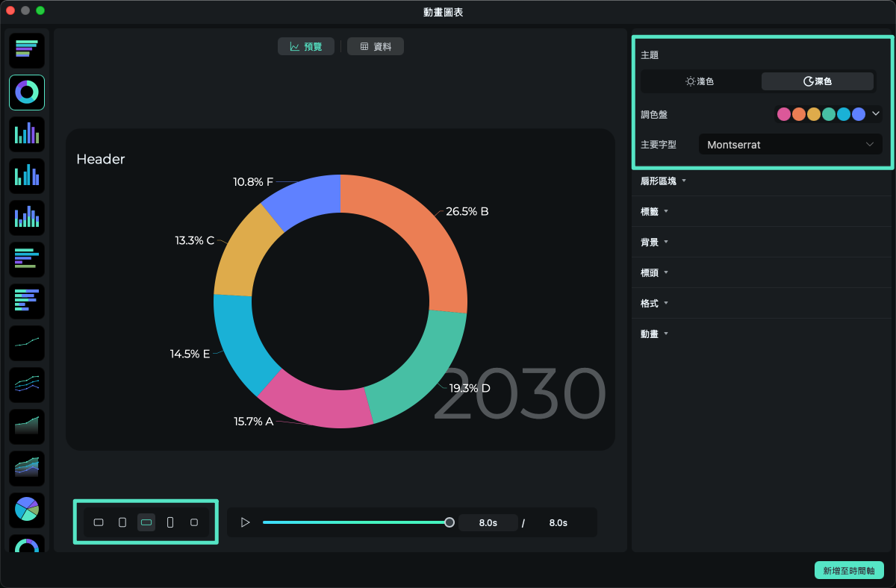Switch theme to 深色 (dark)
Image resolution: width=896 pixels, height=588 pixels.
pos(817,81)
